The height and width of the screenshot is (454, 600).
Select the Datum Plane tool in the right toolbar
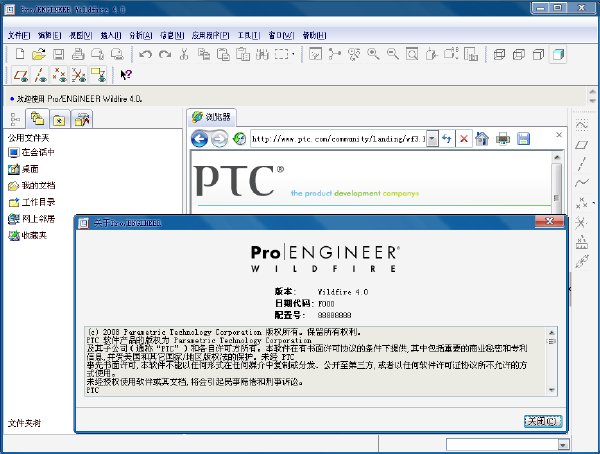pos(582,145)
